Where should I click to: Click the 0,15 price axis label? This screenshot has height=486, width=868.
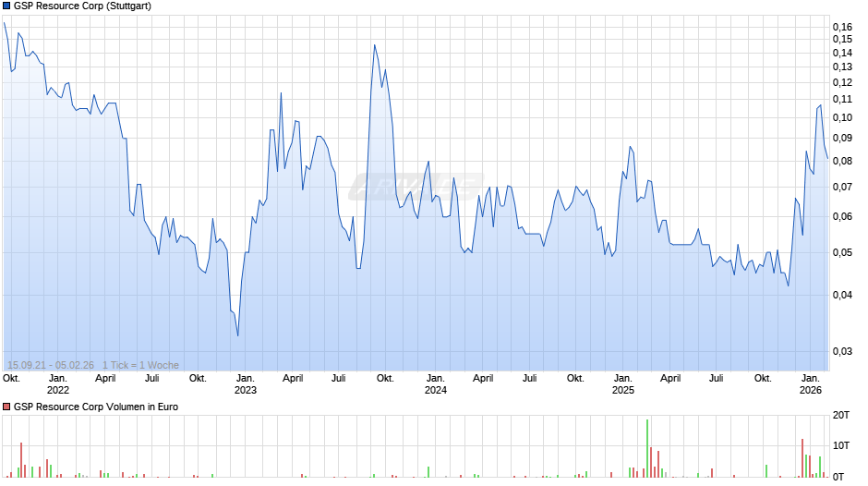point(842,39)
